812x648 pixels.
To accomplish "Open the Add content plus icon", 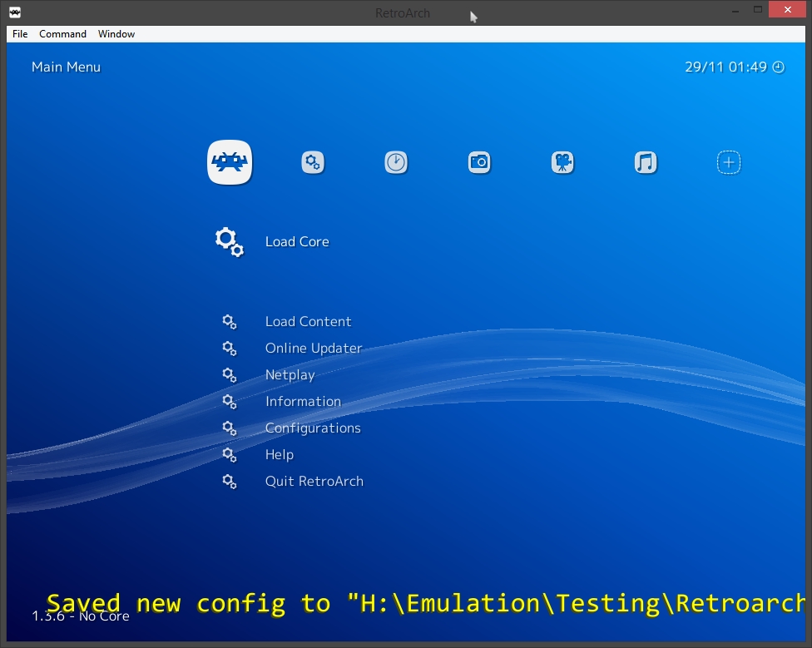I will 729,162.
